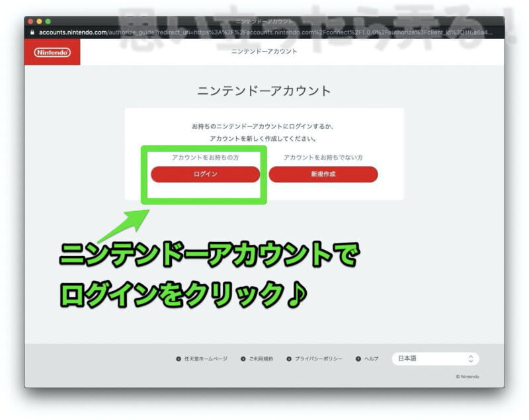The height and width of the screenshot is (420, 529).
Task: Click the © Nintendo copyright text
Action: (468, 376)
